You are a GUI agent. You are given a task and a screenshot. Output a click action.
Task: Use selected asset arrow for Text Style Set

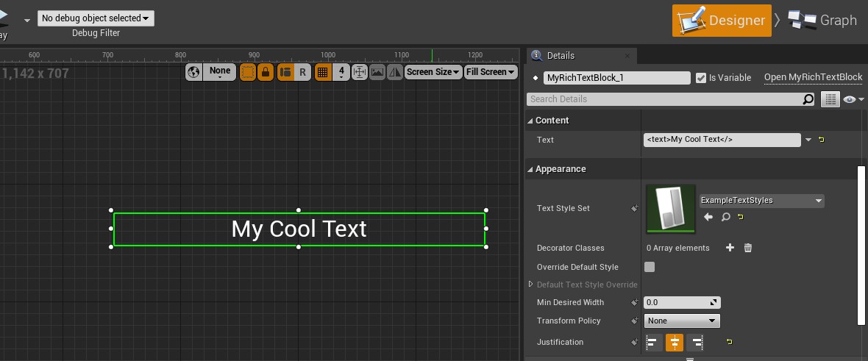708,217
